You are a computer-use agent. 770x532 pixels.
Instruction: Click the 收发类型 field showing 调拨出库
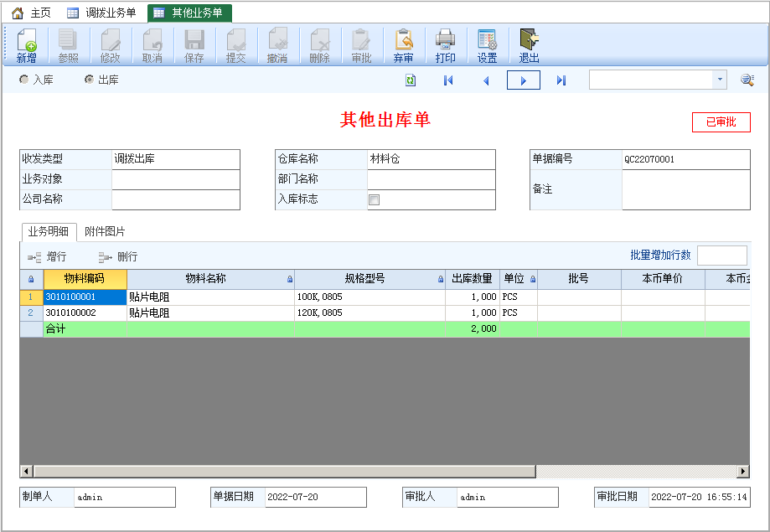coord(176,159)
